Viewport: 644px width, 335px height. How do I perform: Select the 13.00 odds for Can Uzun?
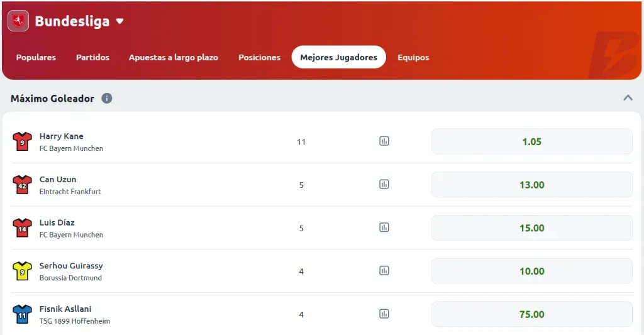531,185
